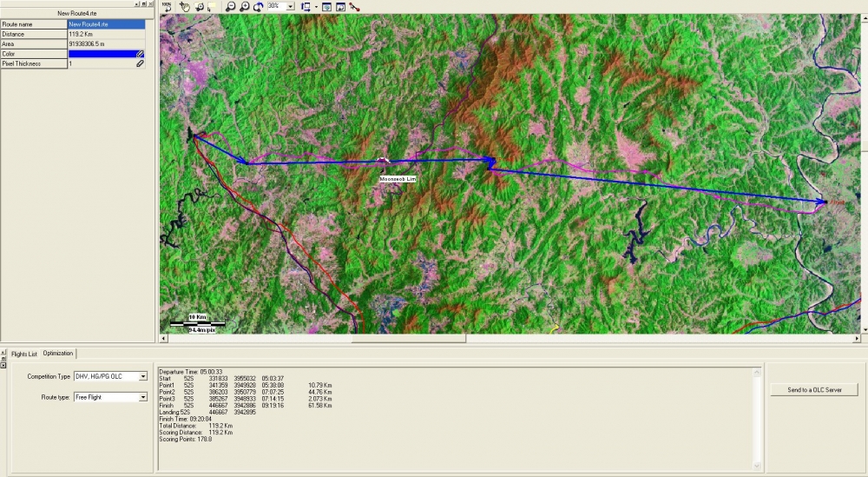Click pencil edit icon in Pixel Thickness row
This screenshot has height=477, width=868.
(x=140, y=63)
